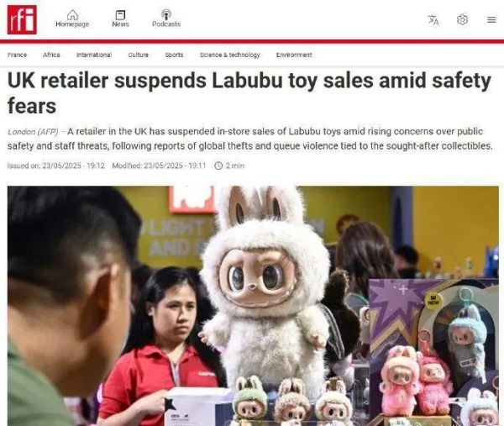Open the Environment section
Viewport: 504px width, 426px height.
[x=294, y=55]
